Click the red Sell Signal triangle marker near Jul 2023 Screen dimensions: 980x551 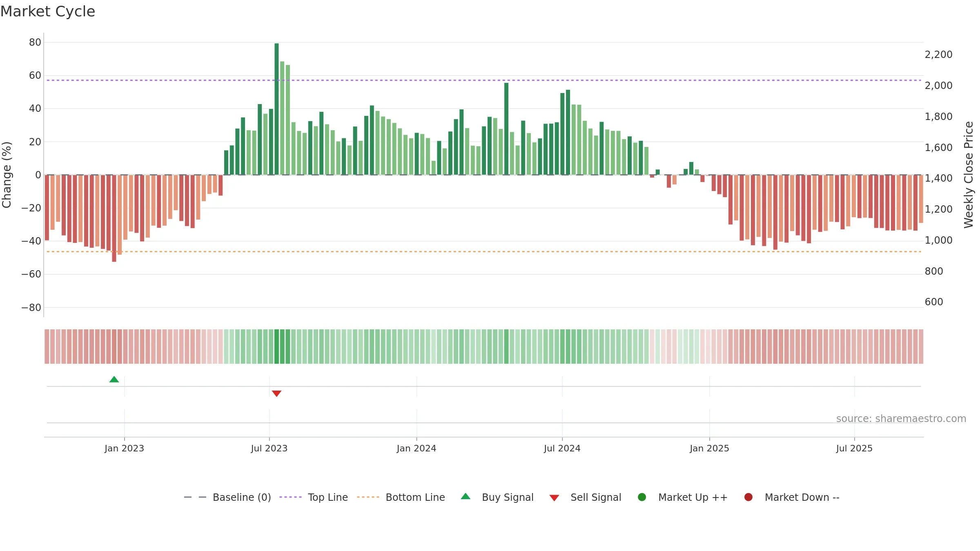[276, 393]
